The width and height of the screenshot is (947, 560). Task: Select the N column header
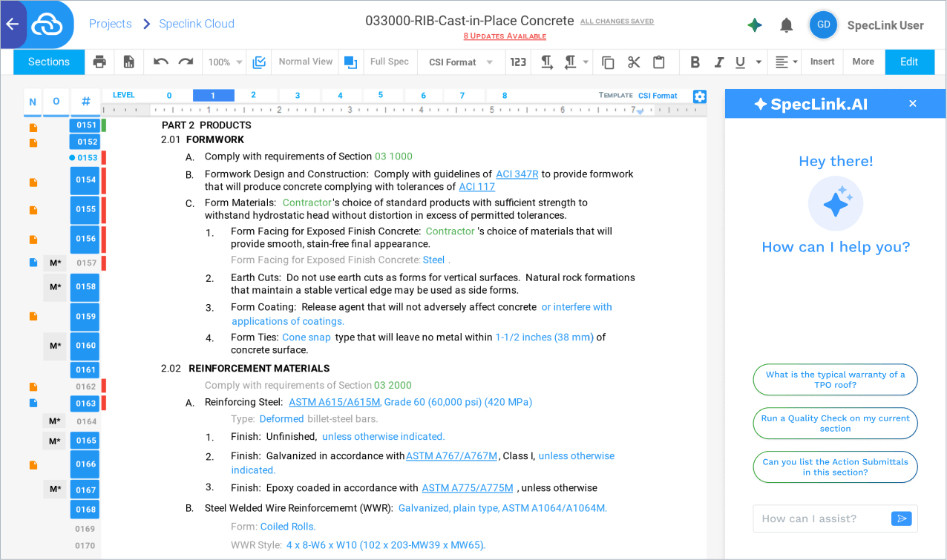coord(33,102)
